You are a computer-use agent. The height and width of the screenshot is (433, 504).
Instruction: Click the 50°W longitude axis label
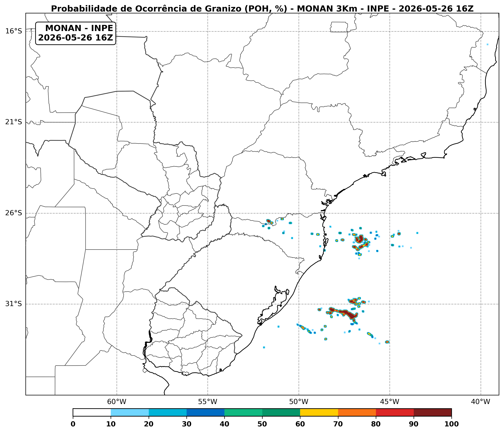(299, 402)
